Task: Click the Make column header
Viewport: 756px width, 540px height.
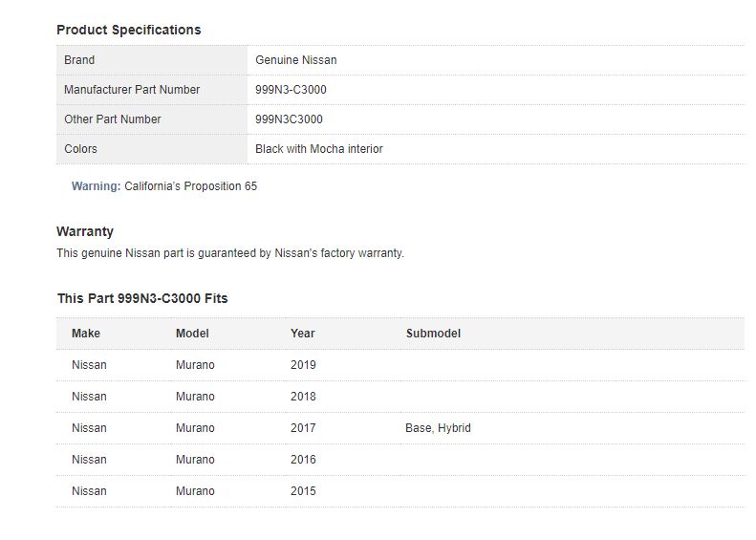Action: point(86,334)
